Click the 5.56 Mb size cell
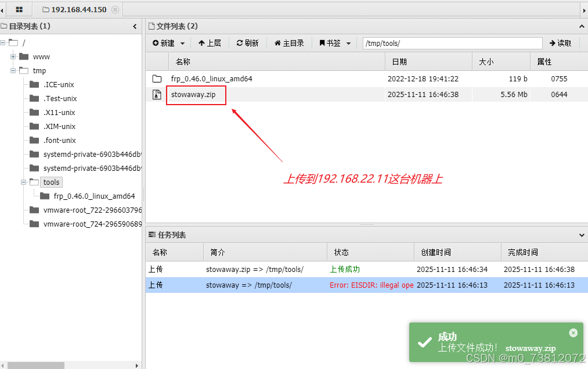 [514, 95]
